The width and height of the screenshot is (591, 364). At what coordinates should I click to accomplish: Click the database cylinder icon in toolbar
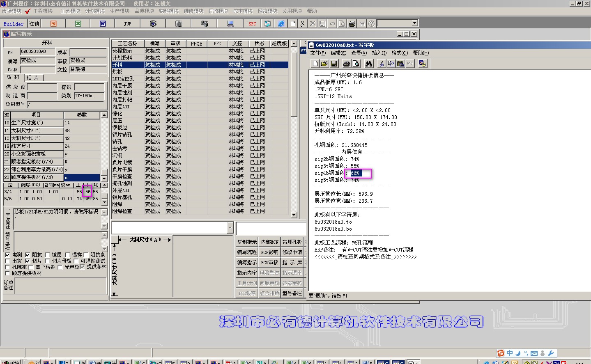click(178, 24)
